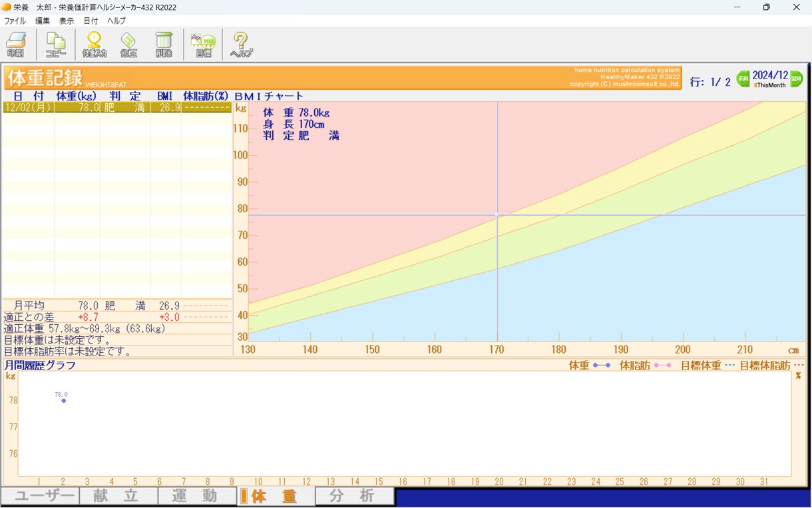Click the 体脂肪(%) column header

206,96
